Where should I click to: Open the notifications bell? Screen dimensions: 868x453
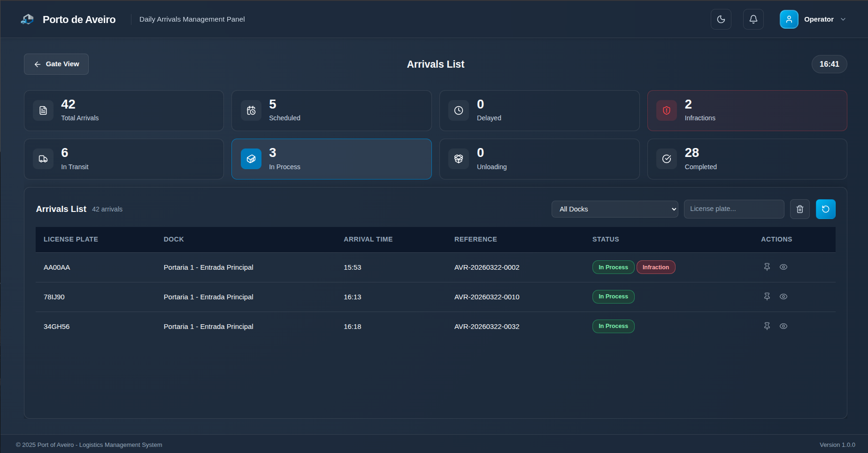753,19
